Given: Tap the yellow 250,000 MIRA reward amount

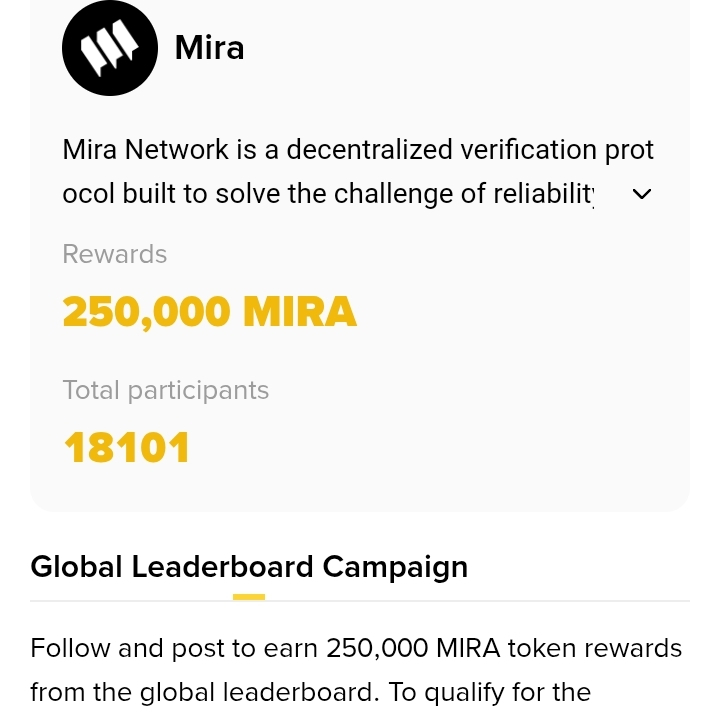Looking at the screenshot, I should tap(209, 312).
